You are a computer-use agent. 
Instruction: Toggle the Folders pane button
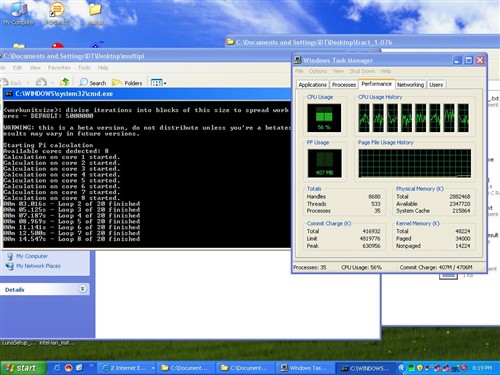tap(127, 82)
